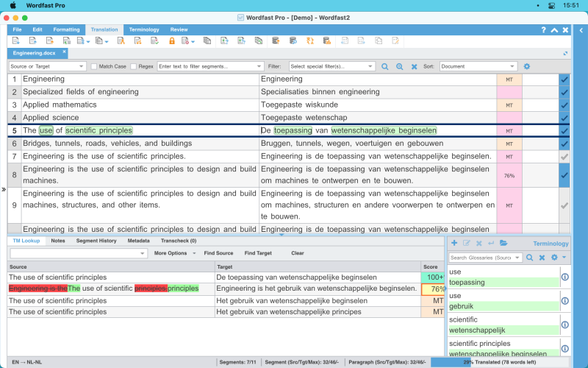This screenshot has height=368, width=588.
Task: Expand the filter text history dropdown arrow
Action: [x=259, y=66]
